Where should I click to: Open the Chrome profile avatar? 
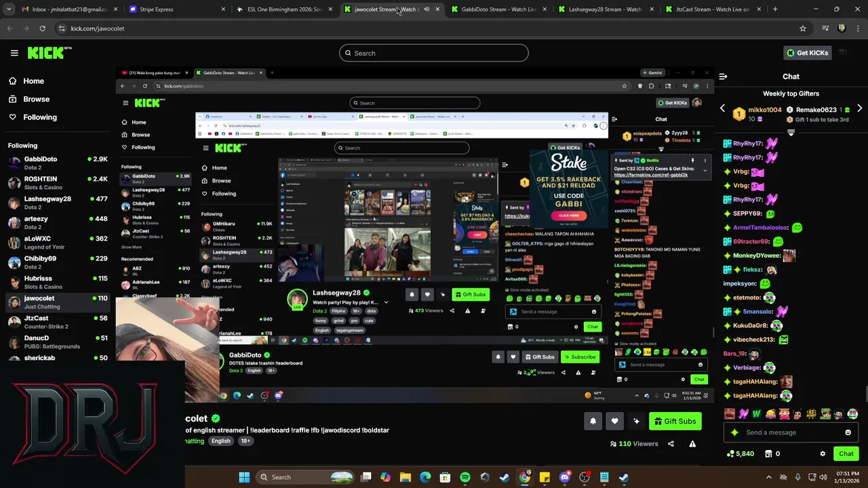point(842,28)
